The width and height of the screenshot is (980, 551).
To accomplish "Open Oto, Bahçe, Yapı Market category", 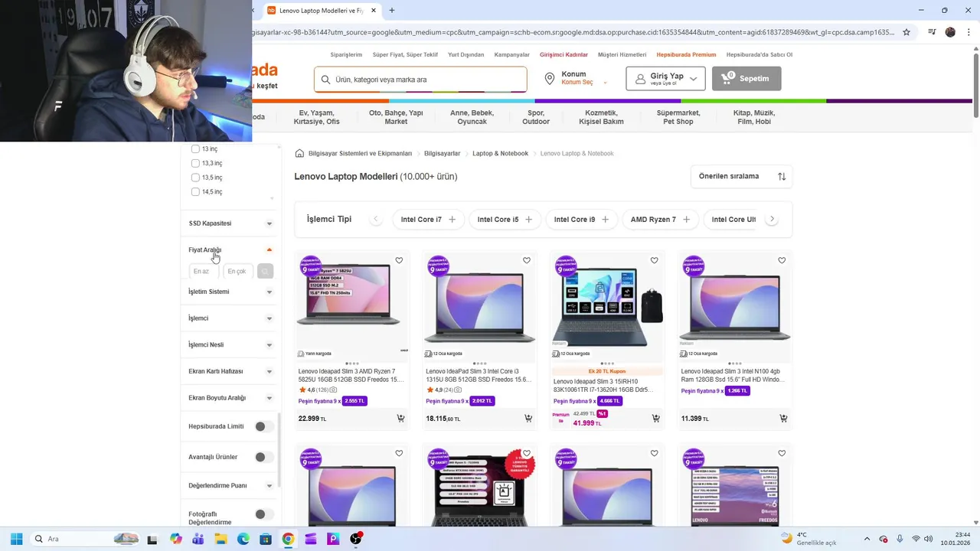I will click(396, 117).
